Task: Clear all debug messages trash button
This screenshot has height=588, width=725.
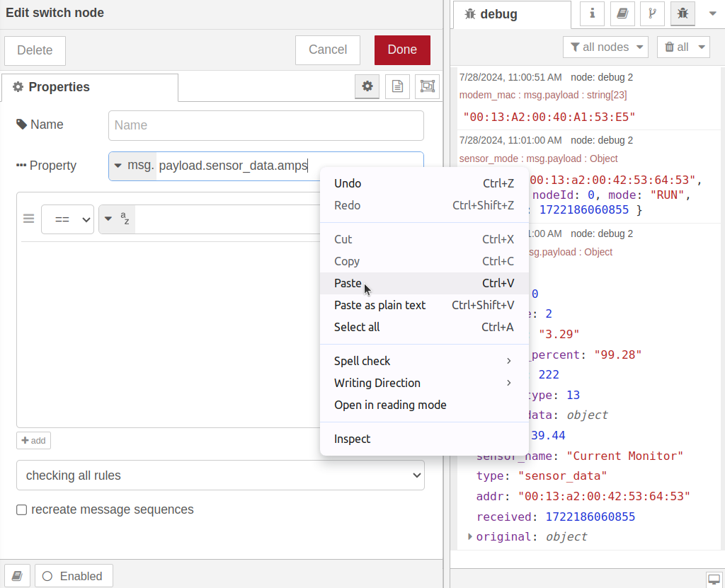Action: (x=676, y=47)
